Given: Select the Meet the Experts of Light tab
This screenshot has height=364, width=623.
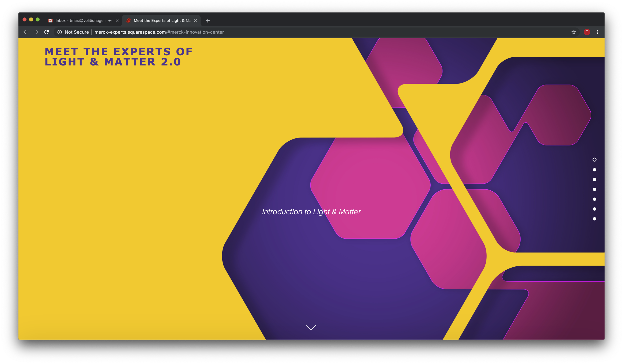Looking at the screenshot, I should click(x=162, y=21).
